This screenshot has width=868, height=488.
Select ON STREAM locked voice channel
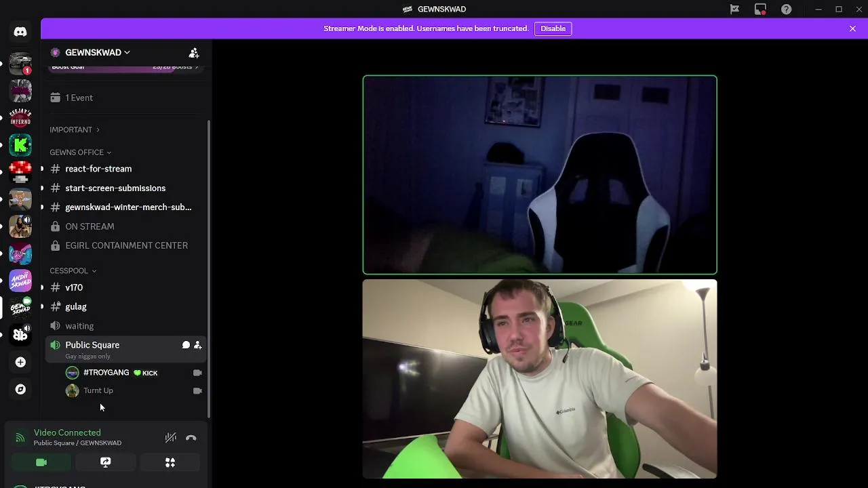tap(126, 226)
